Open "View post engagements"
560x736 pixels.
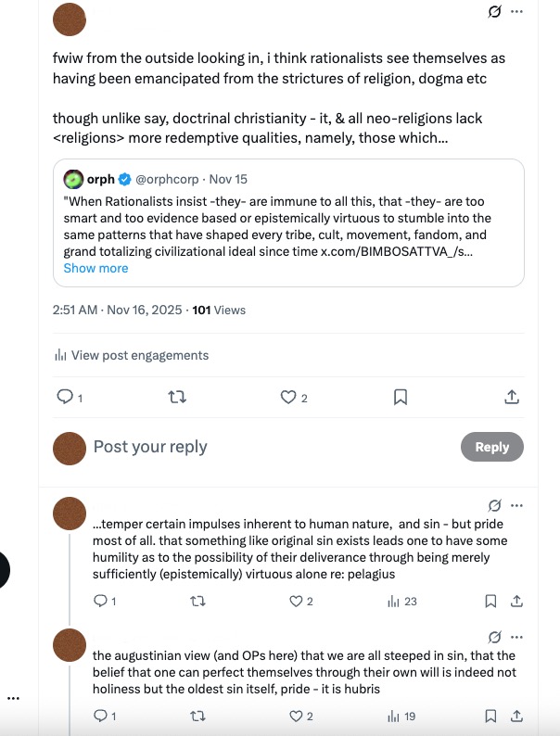[x=131, y=355]
